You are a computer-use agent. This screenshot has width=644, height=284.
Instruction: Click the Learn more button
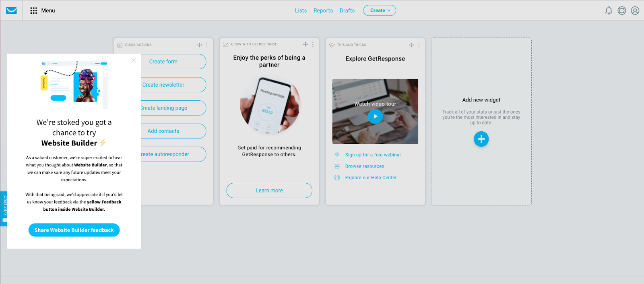[269, 191]
